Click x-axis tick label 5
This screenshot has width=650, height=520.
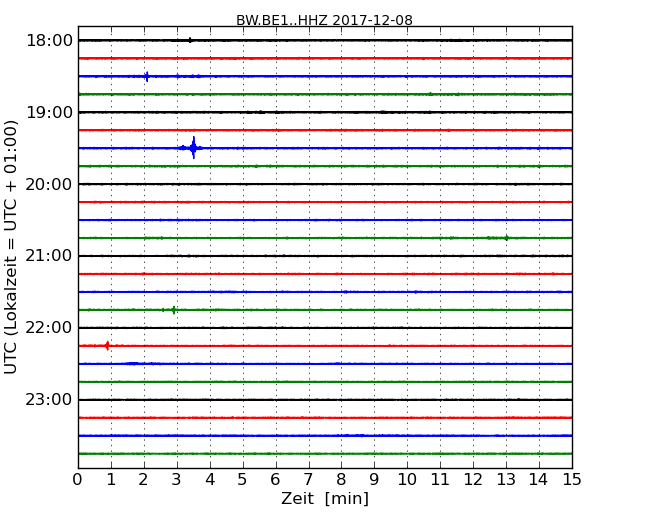[x=242, y=480]
